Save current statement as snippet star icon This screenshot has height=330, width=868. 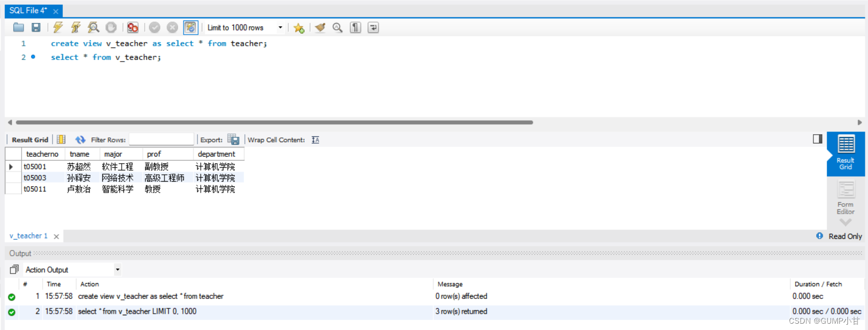[x=299, y=28]
